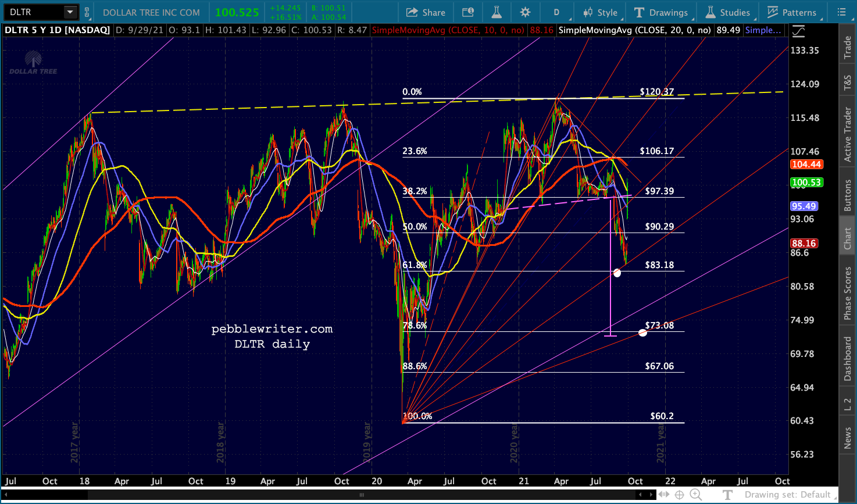Click the white dot marker near $83.18

click(x=617, y=273)
